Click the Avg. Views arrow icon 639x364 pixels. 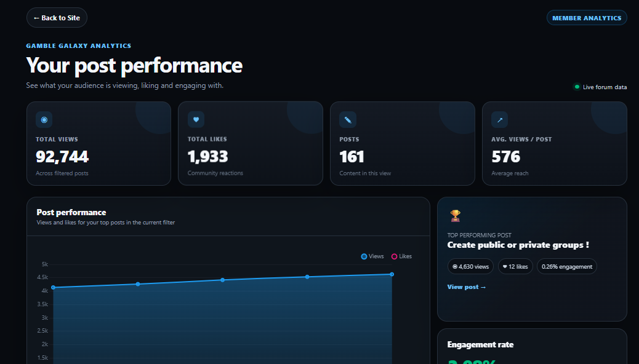[x=500, y=120]
